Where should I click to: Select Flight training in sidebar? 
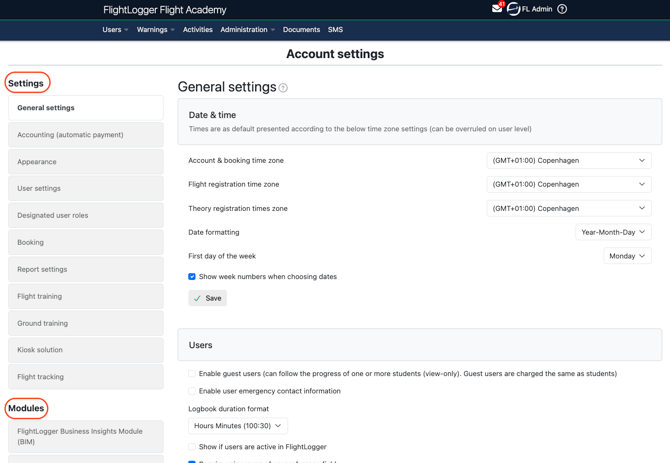click(86, 296)
